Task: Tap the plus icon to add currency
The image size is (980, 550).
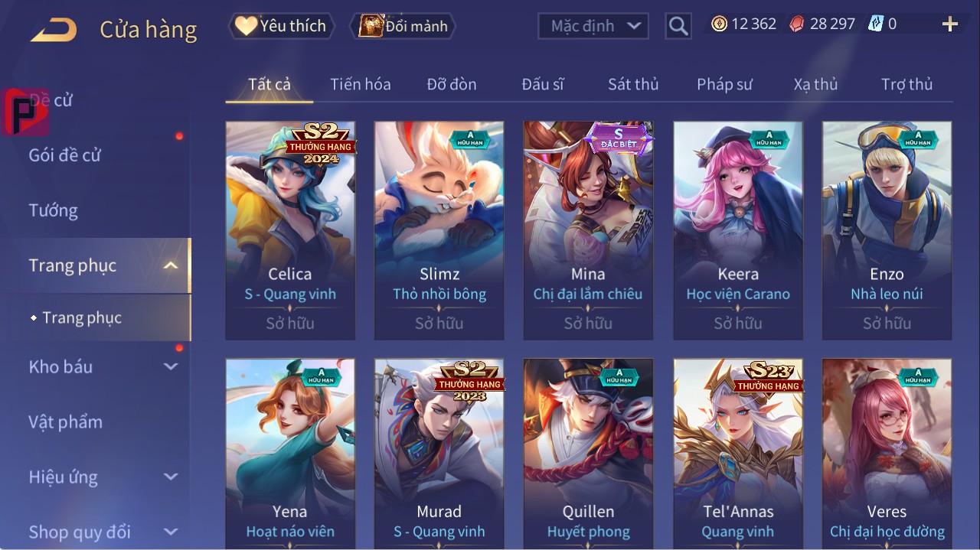Action: pos(950,24)
